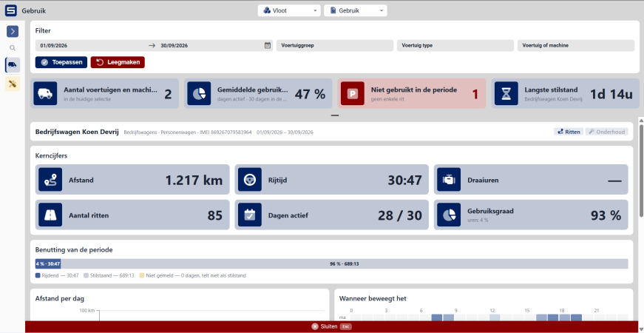The height and width of the screenshot is (333, 644).
Task: Click the vertical scrollbar on the right
Action: click(641, 171)
